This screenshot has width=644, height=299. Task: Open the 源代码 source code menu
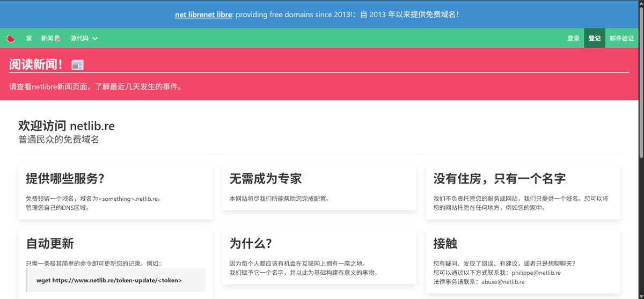pos(84,38)
